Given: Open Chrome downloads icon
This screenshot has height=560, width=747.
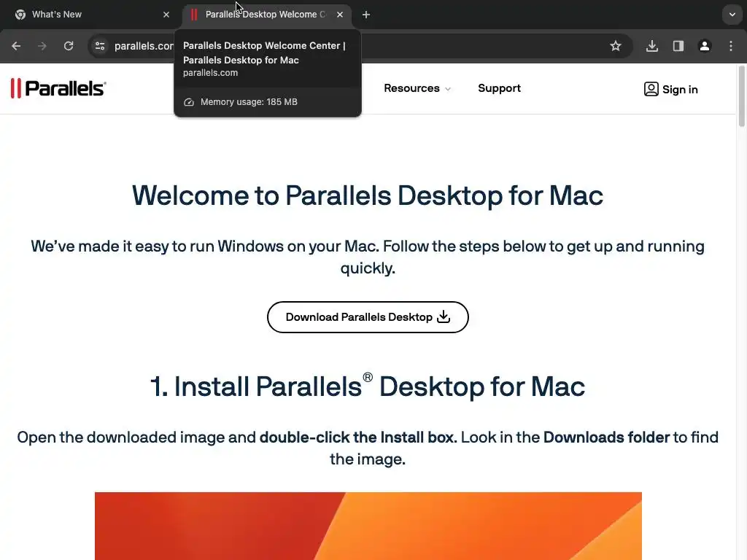Looking at the screenshot, I should click(x=652, y=46).
